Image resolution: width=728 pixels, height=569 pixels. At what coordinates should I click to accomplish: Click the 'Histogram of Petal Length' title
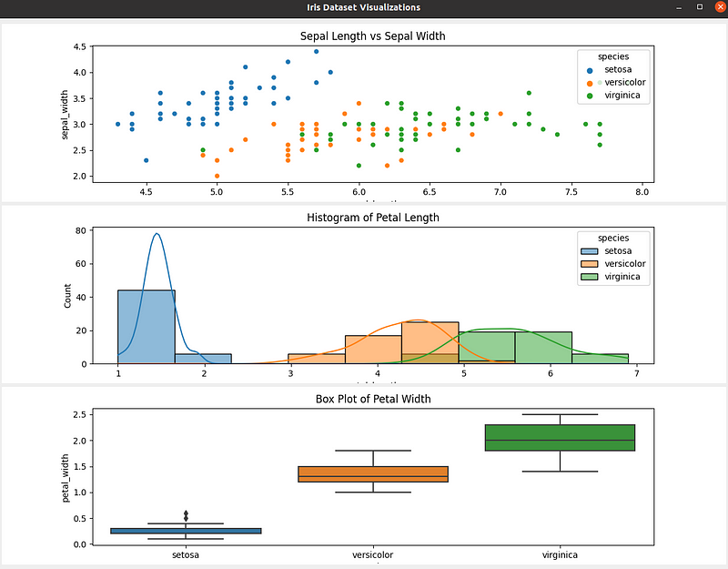tap(373, 218)
